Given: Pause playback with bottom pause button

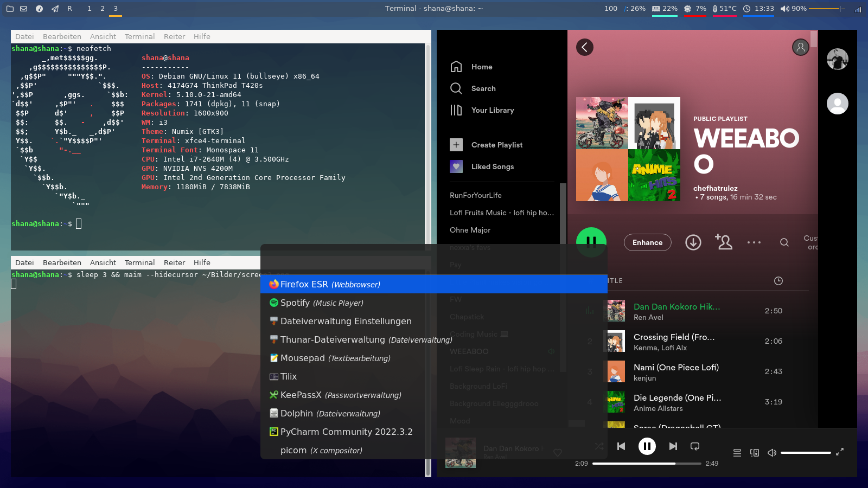Looking at the screenshot, I should pos(647,446).
